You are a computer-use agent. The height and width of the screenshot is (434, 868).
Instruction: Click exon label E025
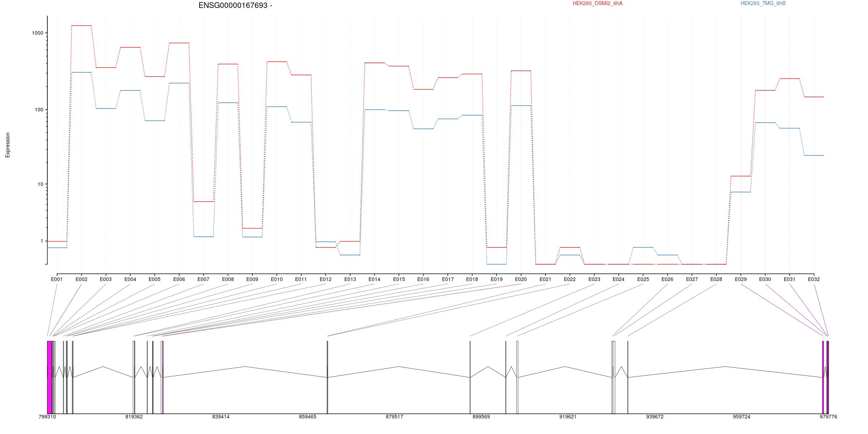coord(643,279)
